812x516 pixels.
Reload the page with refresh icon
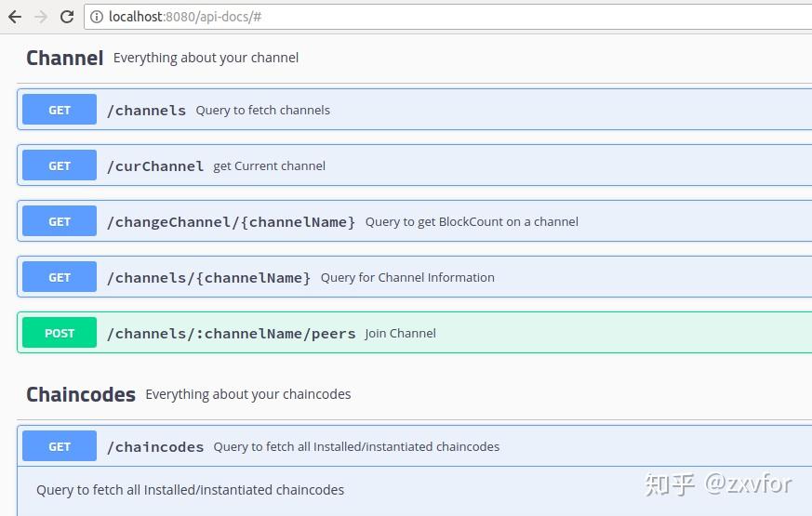(67, 17)
